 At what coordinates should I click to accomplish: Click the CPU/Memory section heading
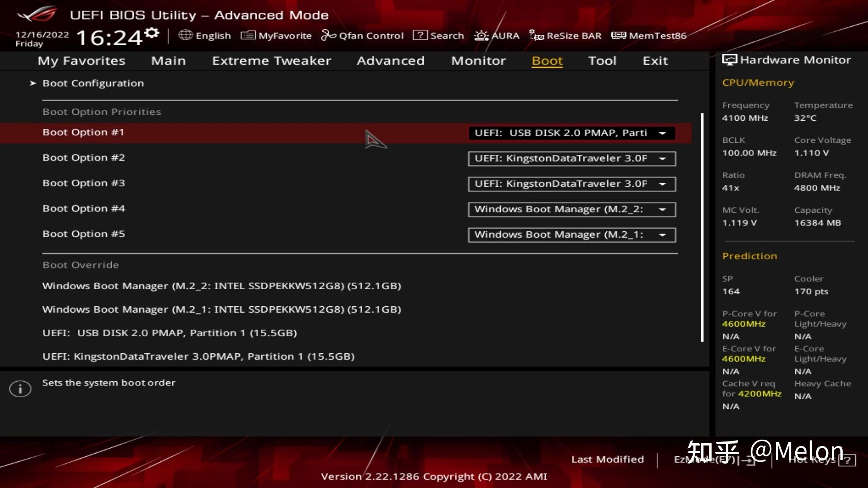pyautogui.click(x=758, y=83)
